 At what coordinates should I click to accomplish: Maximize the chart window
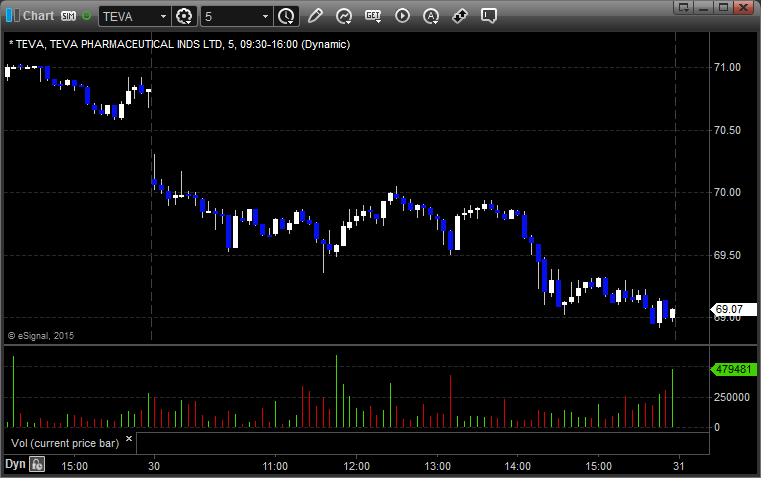click(723, 7)
